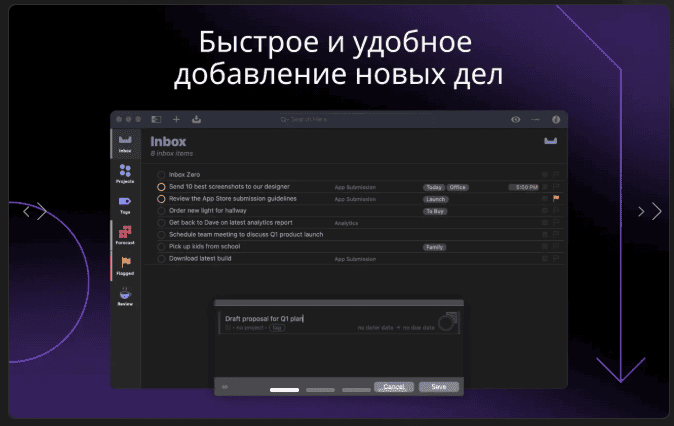Click the Today tag
The width and height of the screenshot is (674, 426).
pos(434,187)
